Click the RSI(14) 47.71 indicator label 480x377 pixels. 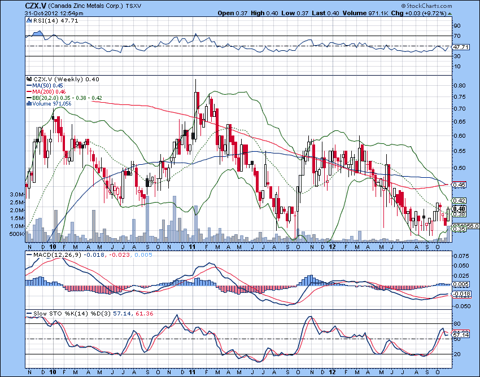pyautogui.click(x=56, y=21)
